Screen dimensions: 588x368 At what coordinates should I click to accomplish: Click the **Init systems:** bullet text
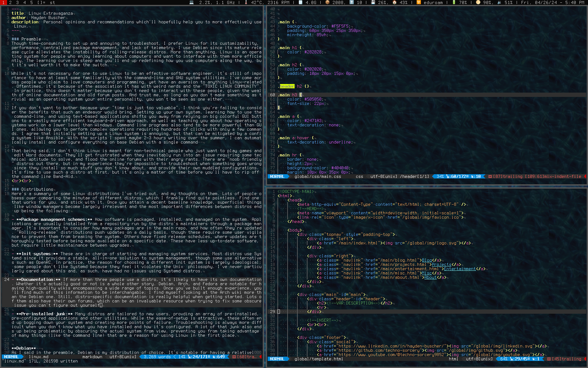coord(37,254)
